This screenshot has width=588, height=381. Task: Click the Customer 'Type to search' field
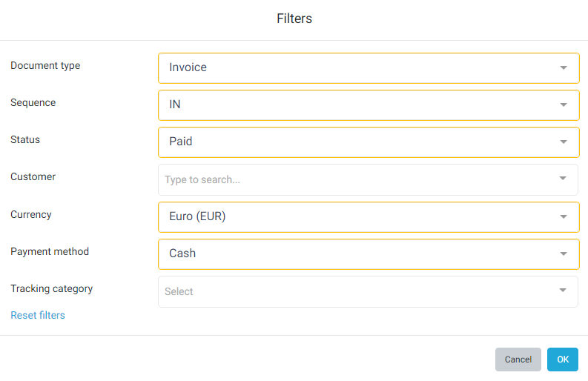pos(356,179)
